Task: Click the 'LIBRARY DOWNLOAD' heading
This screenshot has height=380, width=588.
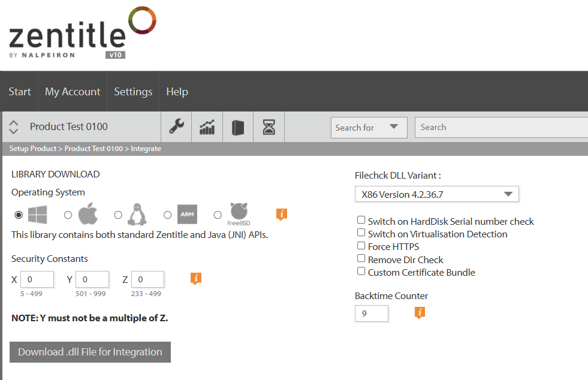Action: tap(56, 174)
